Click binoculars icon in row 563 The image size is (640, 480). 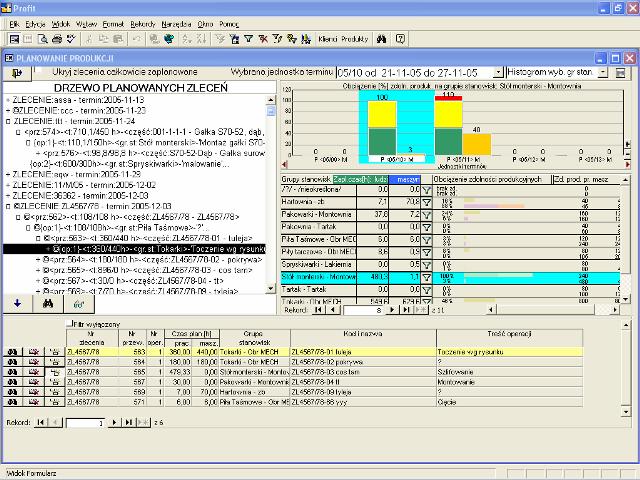click(x=13, y=352)
